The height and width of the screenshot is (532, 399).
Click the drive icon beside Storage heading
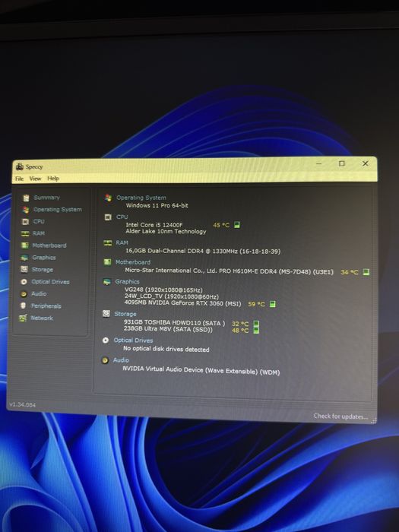coord(106,313)
